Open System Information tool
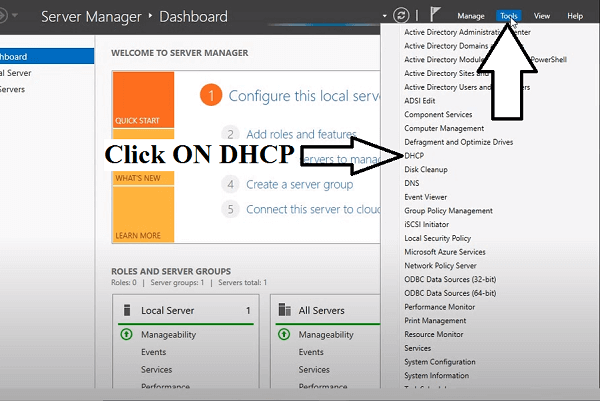600x401 pixels. (x=437, y=376)
